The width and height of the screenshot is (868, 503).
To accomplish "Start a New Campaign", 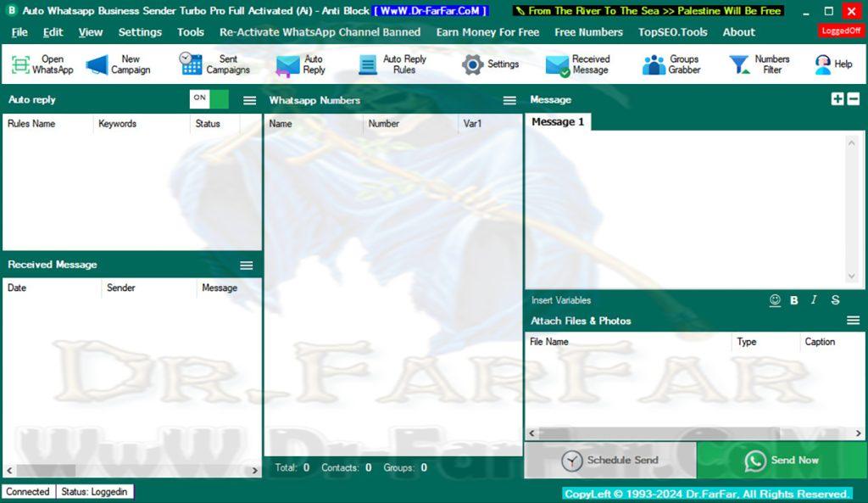I will click(x=118, y=64).
